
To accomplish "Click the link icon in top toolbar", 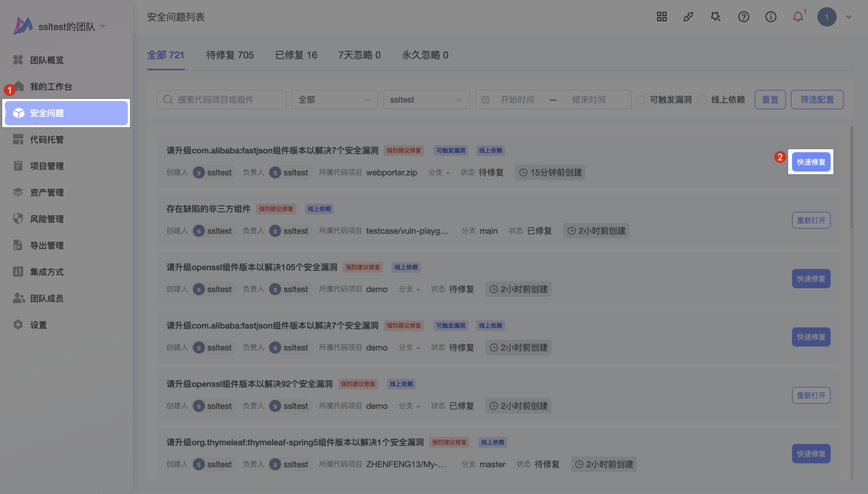I will click(688, 17).
